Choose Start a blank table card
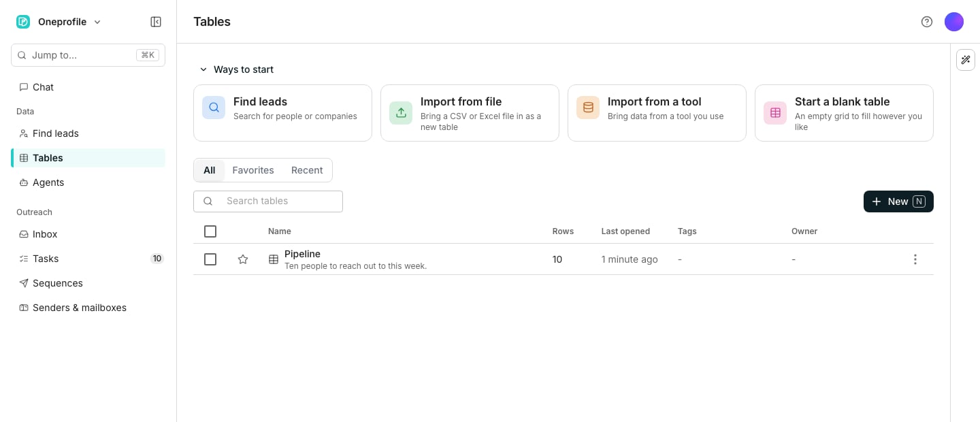The width and height of the screenshot is (980, 422). tap(844, 113)
